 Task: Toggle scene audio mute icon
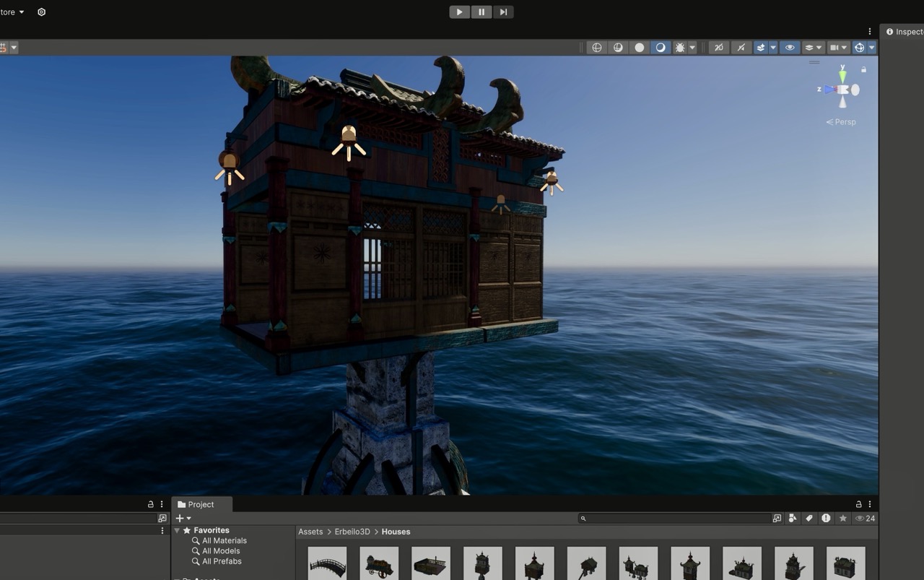pos(741,48)
